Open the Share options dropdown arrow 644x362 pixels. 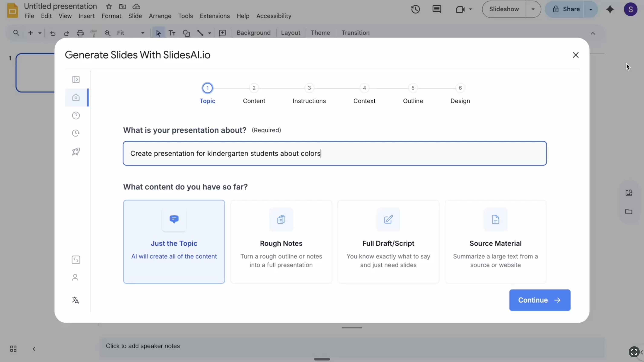coord(591,9)
